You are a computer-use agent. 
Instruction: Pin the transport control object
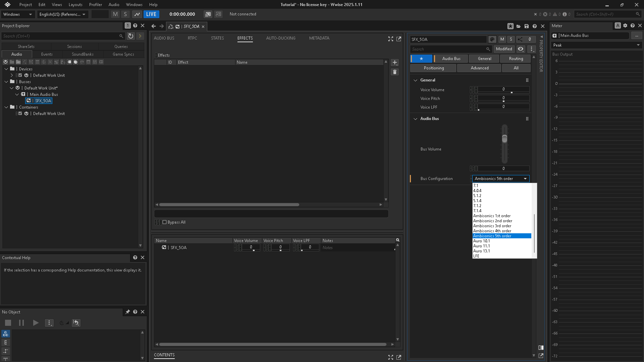pyautogui.click(x=127, y=312)
